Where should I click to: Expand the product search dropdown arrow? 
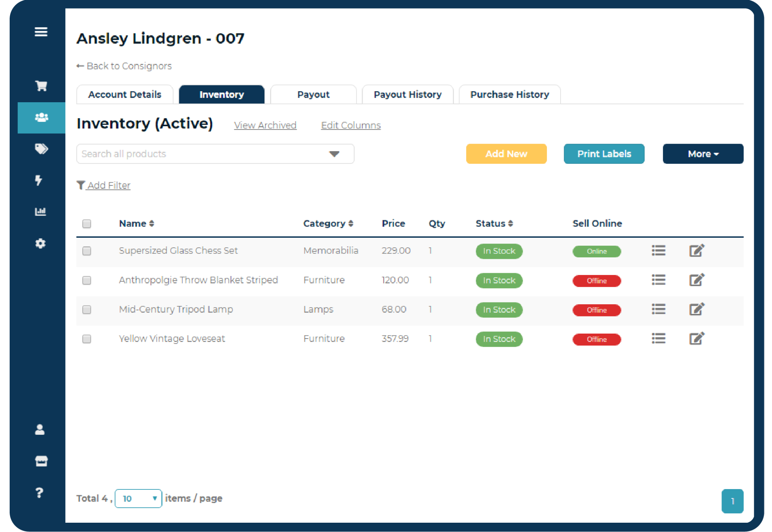(x=334, y=154)
